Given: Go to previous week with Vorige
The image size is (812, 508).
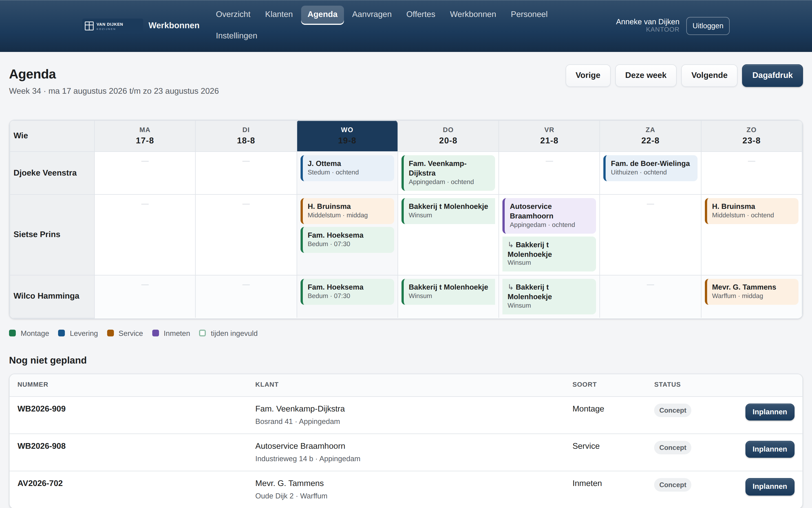Looking at the screenshot, I should coord(588,75).
